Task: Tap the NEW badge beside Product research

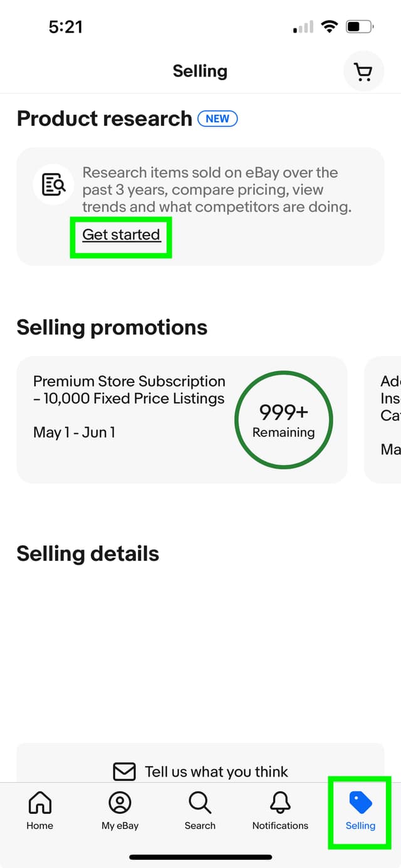Action: pos(217,118)
